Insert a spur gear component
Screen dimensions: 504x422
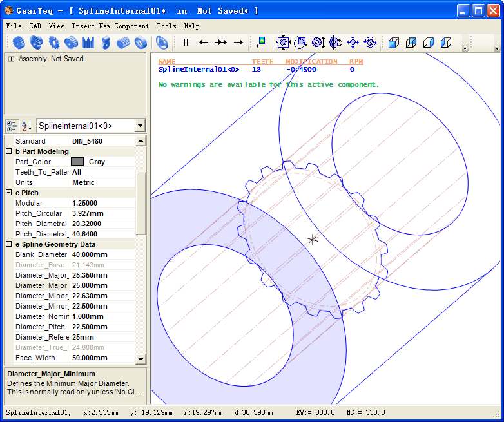(19, 43)
